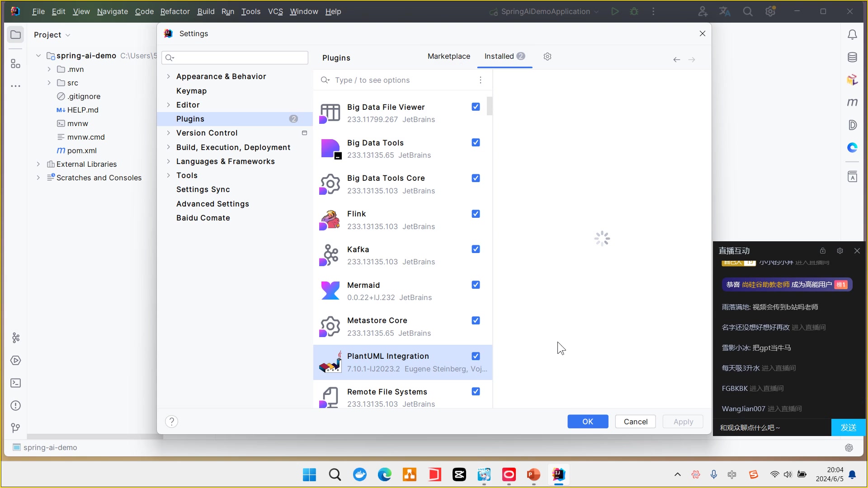Open the Services tool window icon
The height and width of the screenshot is (488, 868).
point(15,361)
